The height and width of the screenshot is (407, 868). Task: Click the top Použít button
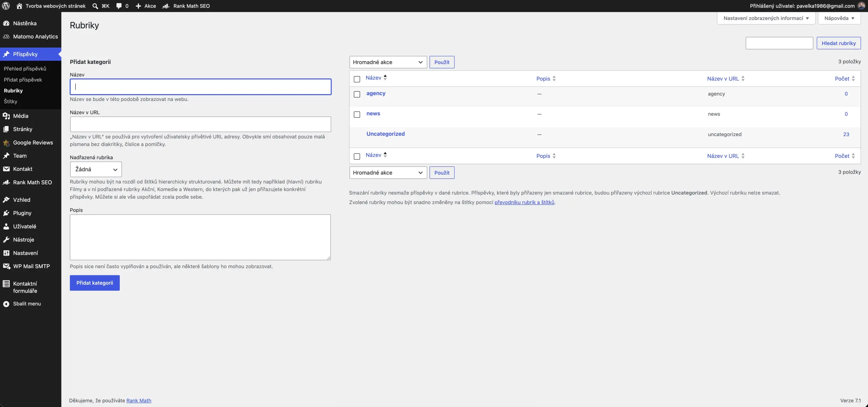pos(442,62)
